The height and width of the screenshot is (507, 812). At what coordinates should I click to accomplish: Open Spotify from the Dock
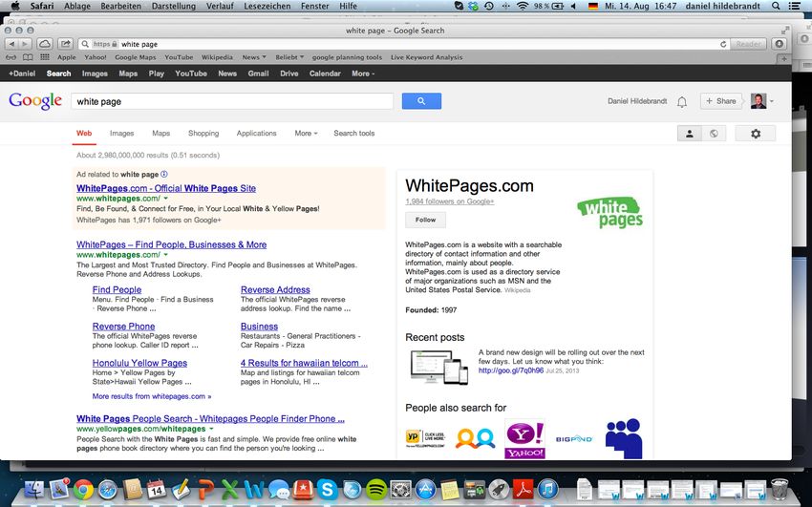click(x=376, y=489)
